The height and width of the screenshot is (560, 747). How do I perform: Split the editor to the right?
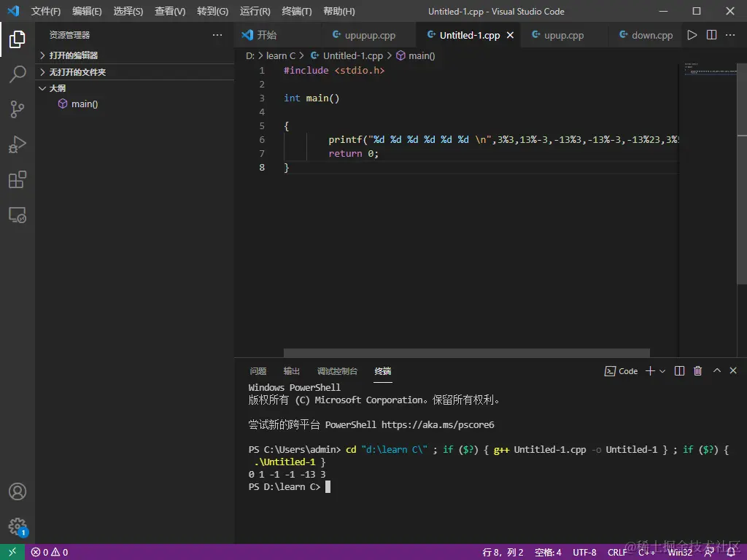(x=712, y=35)
